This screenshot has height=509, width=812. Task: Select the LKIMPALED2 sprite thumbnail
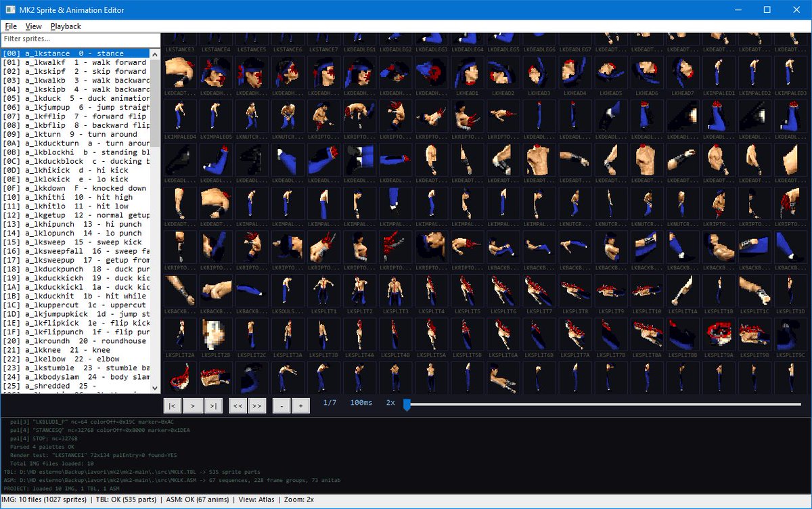coord(754,73)
